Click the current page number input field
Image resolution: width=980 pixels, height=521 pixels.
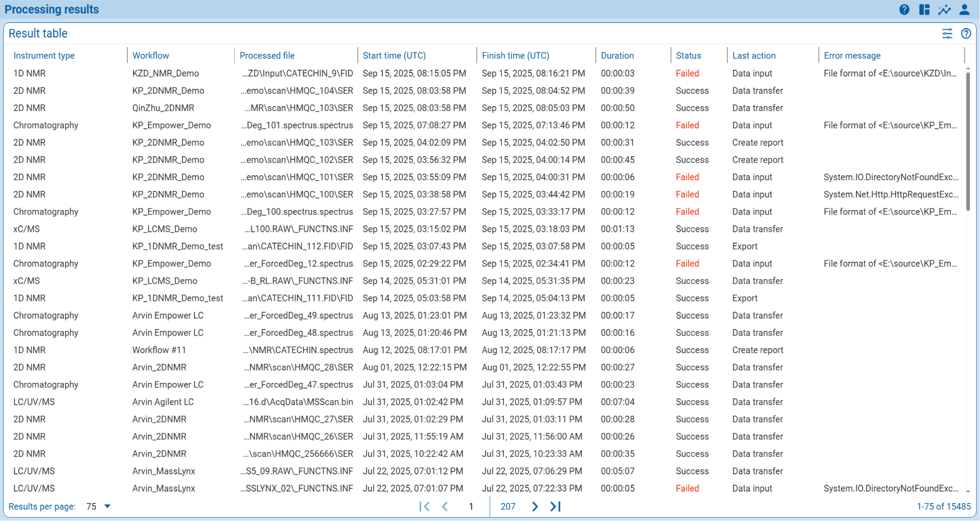[x=471, y=506]
